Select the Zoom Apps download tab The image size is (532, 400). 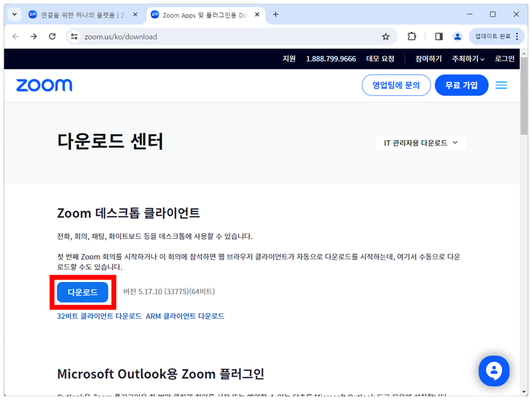point(205,15)
